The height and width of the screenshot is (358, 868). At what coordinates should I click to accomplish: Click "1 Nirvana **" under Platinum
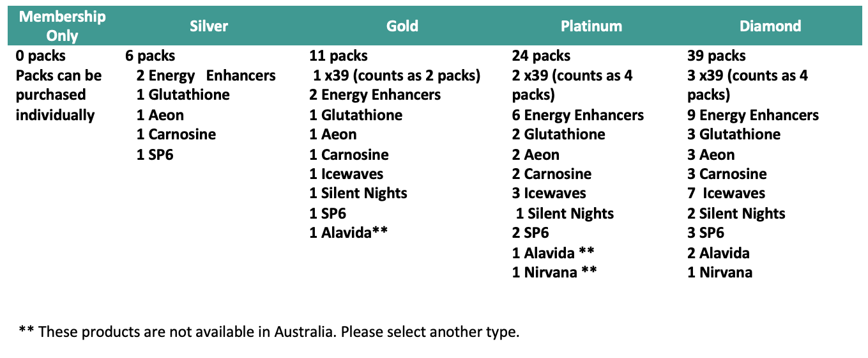(x=554, y=272)
